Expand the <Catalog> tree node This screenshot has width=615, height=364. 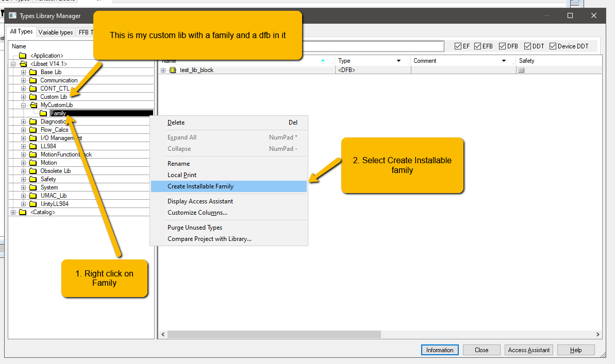[13, 212]
